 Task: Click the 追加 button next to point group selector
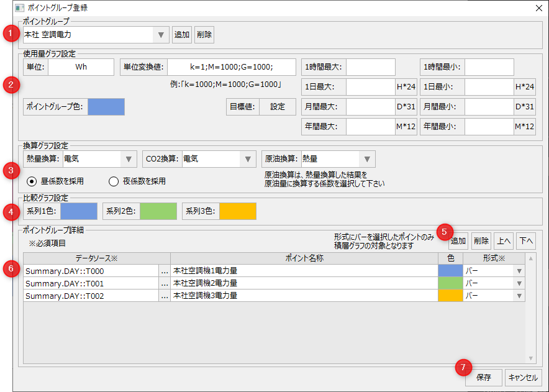pos(181,35)
